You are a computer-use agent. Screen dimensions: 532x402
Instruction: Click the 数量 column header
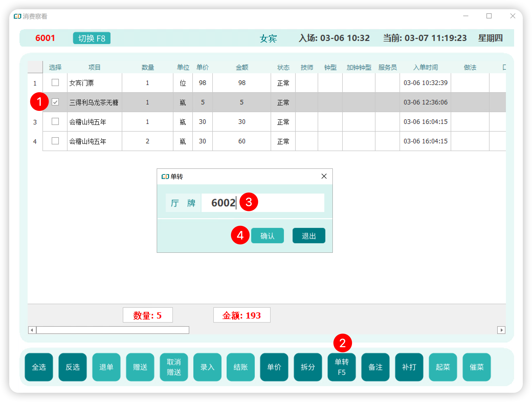(148, 67)
